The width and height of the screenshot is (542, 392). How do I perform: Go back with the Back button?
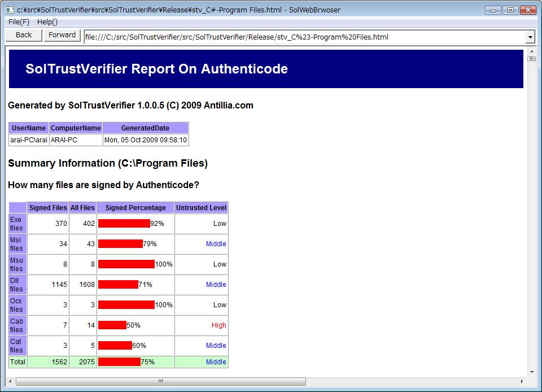click(24, 35)
